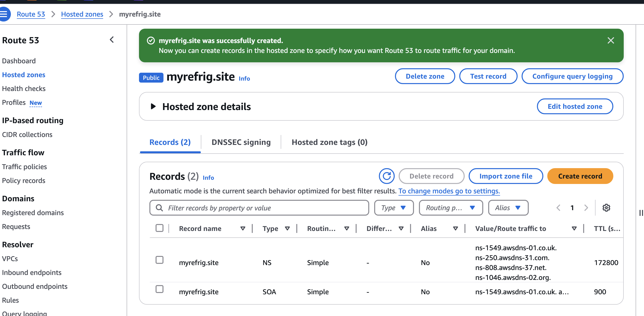Click Delete zone button
644x316 pixels.
pos(425,76)
